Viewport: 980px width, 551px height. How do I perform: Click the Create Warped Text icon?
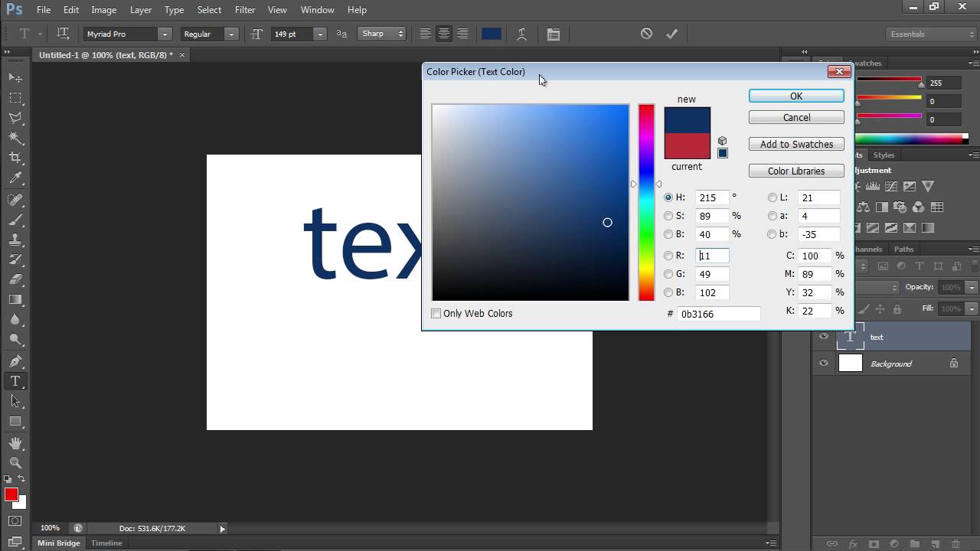point(521,34)
